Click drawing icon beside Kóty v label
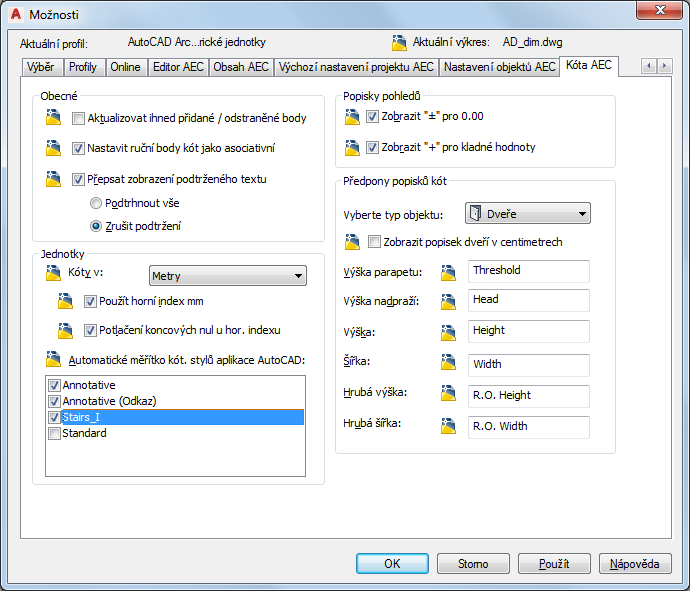 coord(53,273)
